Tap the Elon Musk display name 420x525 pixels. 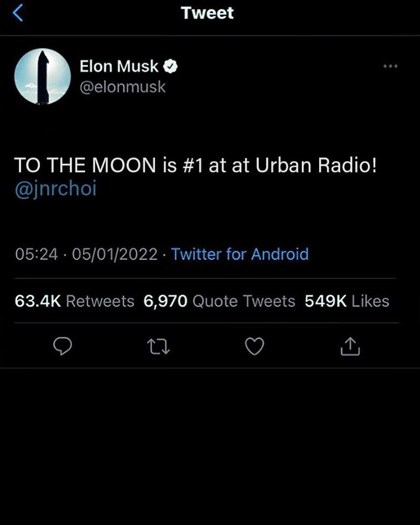pyautogui.click(x=119, y=66)
